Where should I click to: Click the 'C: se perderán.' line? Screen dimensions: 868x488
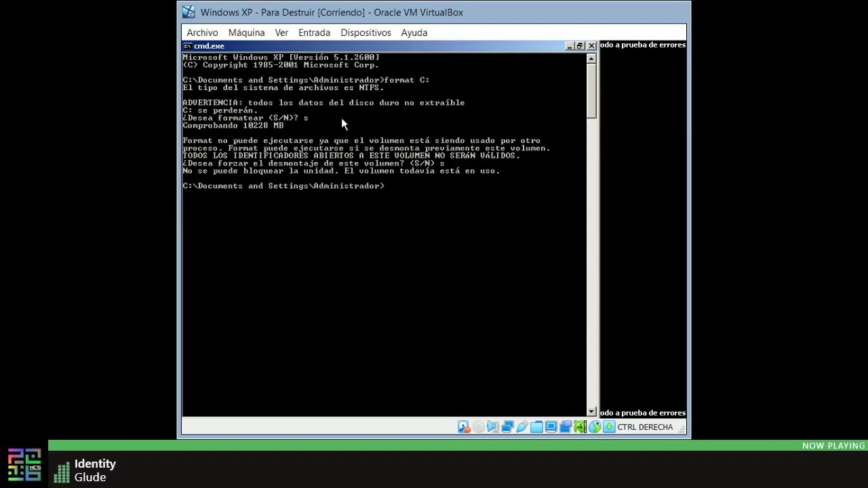[x=220, y=110]
